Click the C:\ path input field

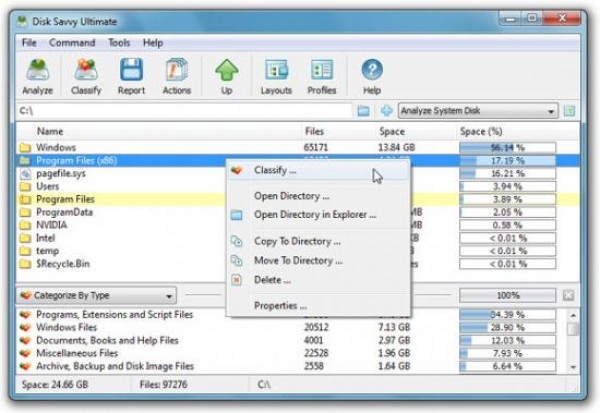(x=184, y=111)
